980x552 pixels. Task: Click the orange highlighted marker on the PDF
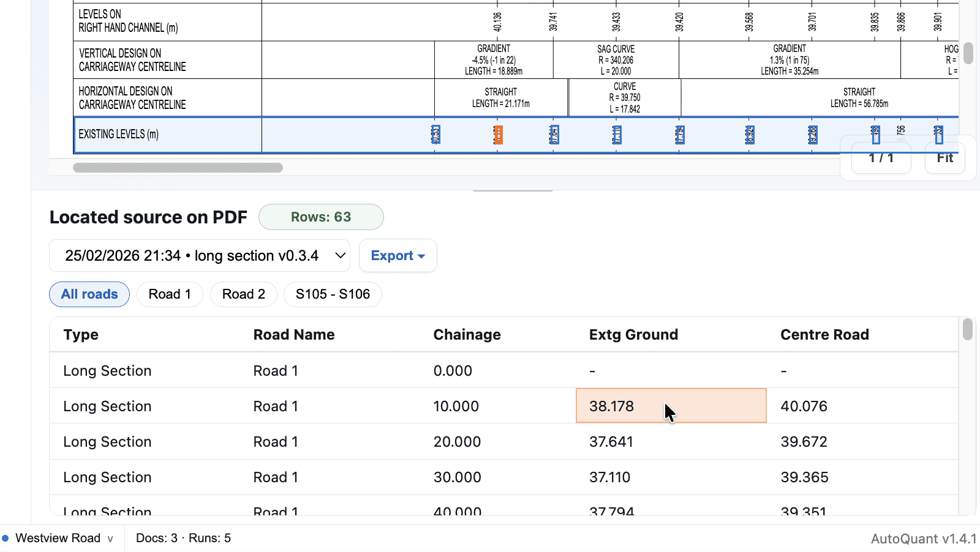pyautogui.click(x=498, y=135)
